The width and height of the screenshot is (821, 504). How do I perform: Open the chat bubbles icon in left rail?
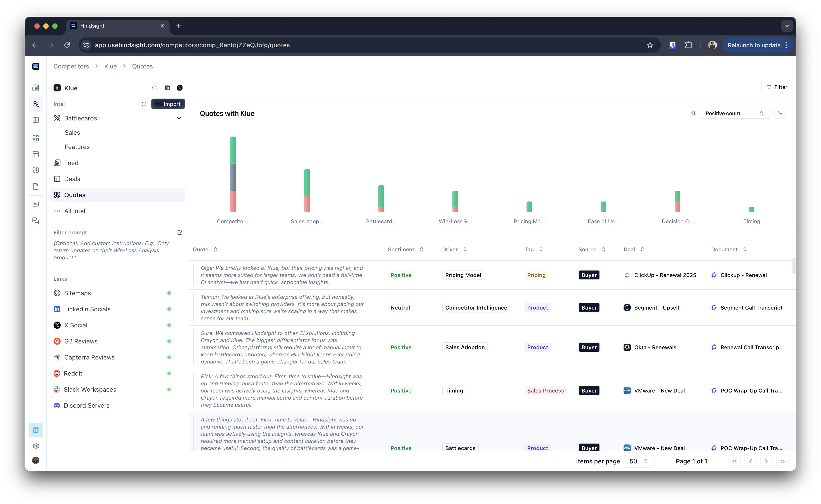[36, 221]
